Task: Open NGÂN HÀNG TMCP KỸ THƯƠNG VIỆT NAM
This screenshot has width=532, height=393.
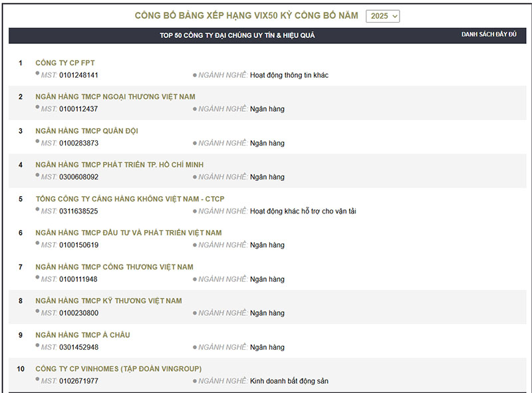Action: (108, 301)
